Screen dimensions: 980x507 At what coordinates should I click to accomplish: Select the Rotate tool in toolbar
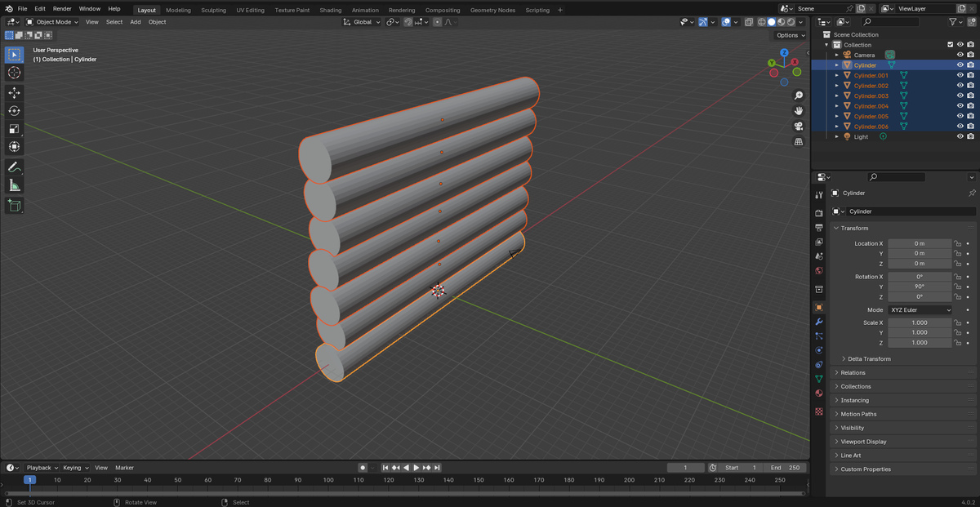click(x=14, y=111)
